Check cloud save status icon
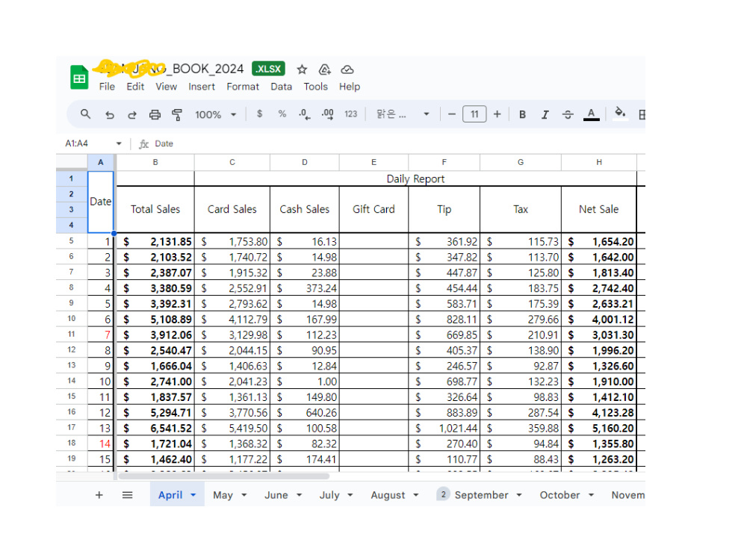Image resolution: width=747 pixels, height=560 pixels. [347, 69]
